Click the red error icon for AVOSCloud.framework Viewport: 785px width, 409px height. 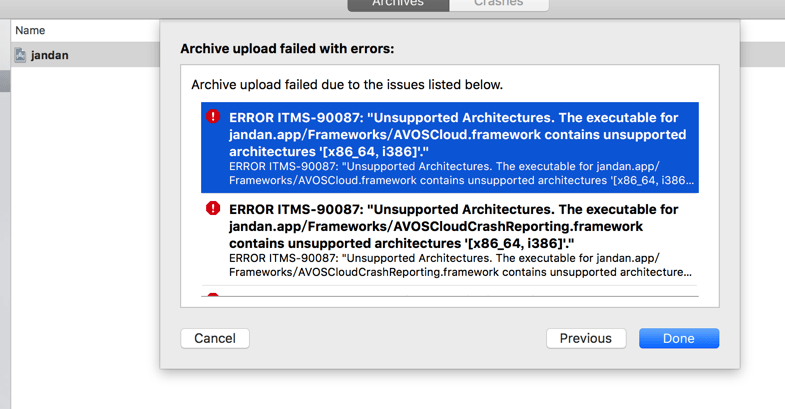213,117
